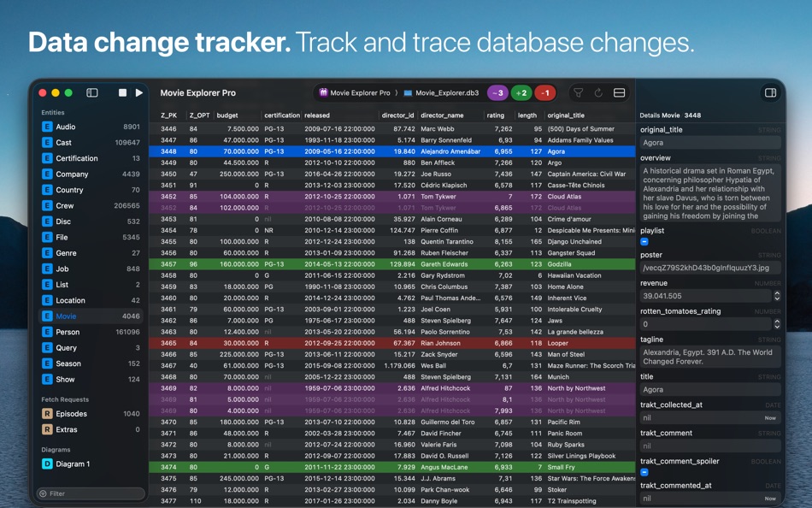Click the red deleted changes badge -1
Screen dimensions: 812x508
click(545, 92)
